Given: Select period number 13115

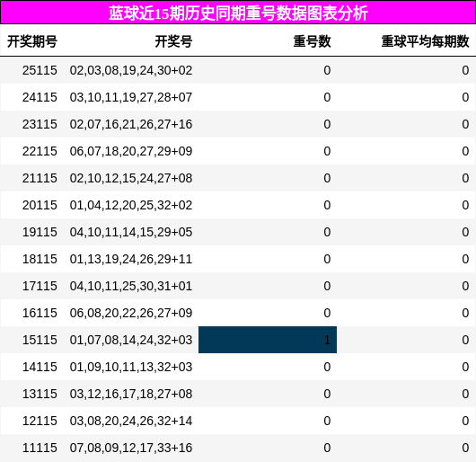Looking at the screenshot, I should [x=40, y=394].
